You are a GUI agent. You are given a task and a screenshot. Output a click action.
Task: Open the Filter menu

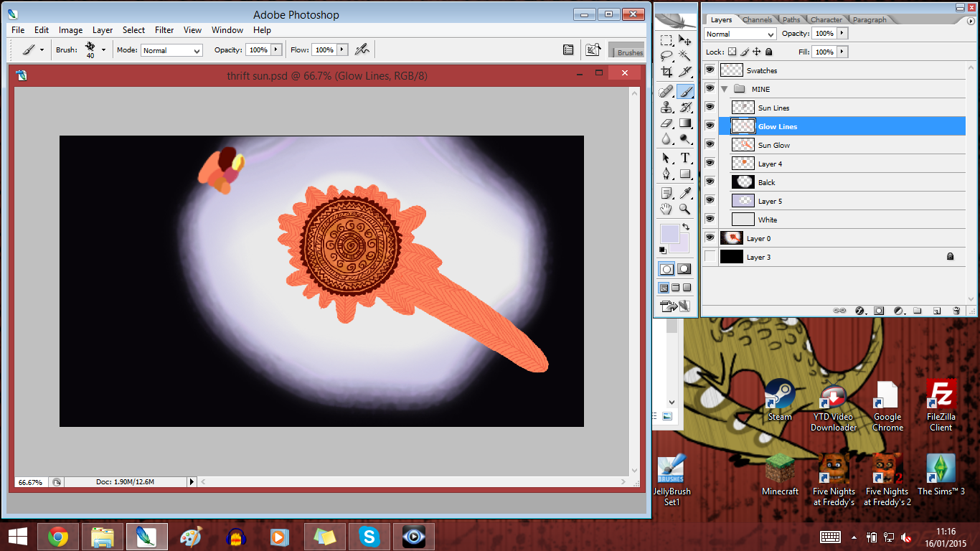pyautogui.click(x=164, y=30)
